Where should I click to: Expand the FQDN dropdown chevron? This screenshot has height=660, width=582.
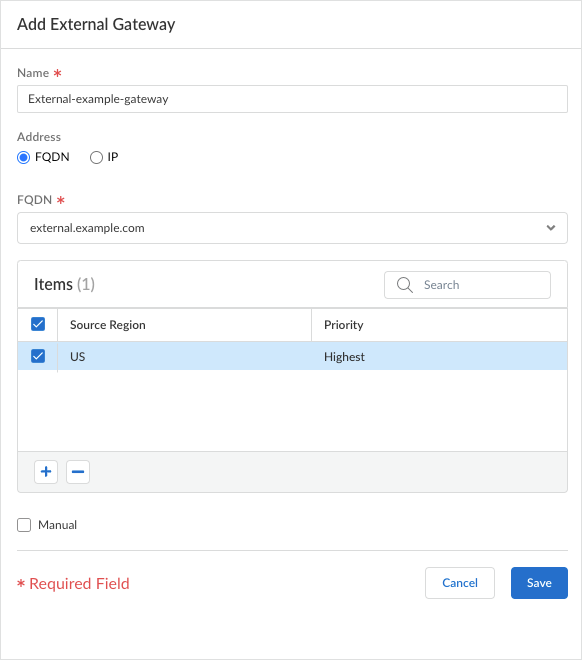(550, 228)
